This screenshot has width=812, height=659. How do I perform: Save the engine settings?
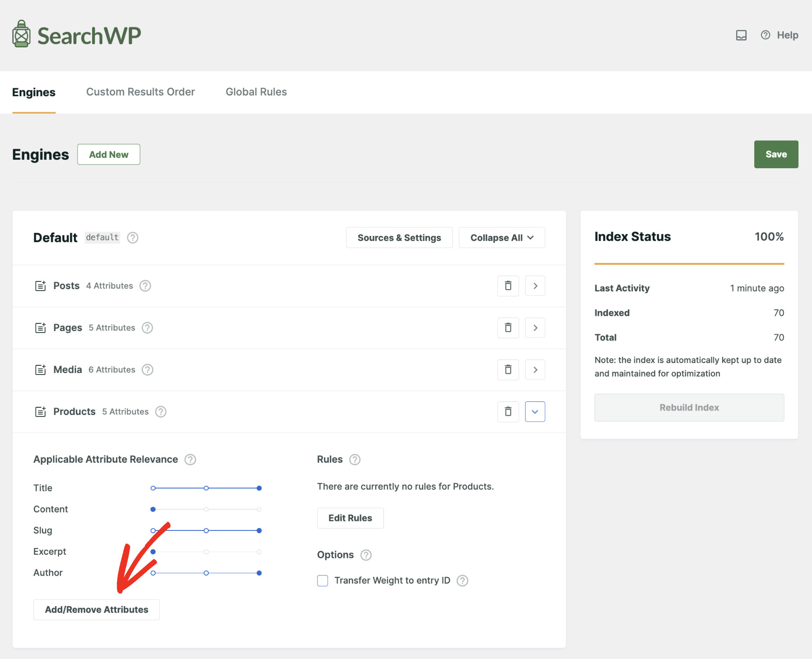(x=776, y=154)
